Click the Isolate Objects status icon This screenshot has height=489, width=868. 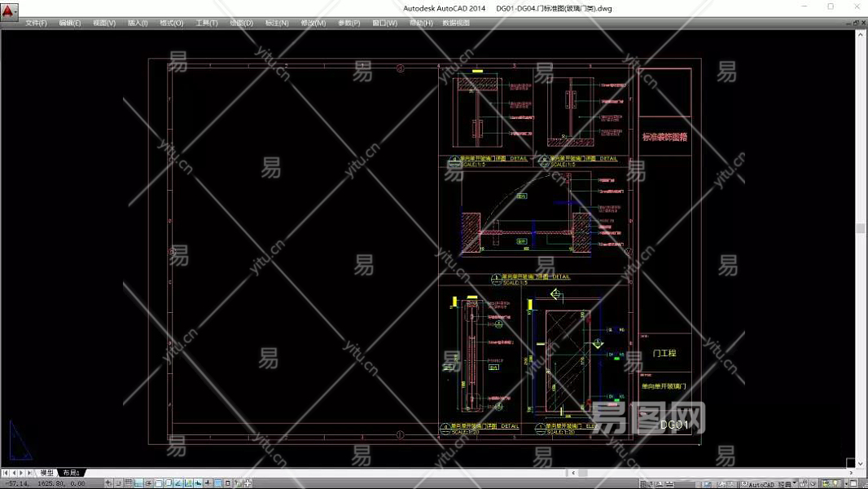[x=836, y=483]
